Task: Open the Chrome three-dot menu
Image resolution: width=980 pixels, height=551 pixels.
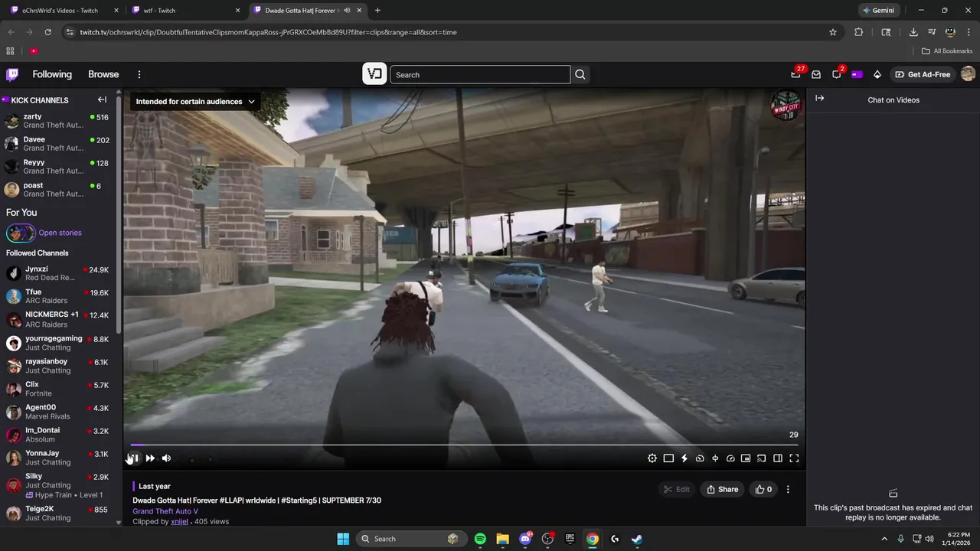Action: click(969, 32)
